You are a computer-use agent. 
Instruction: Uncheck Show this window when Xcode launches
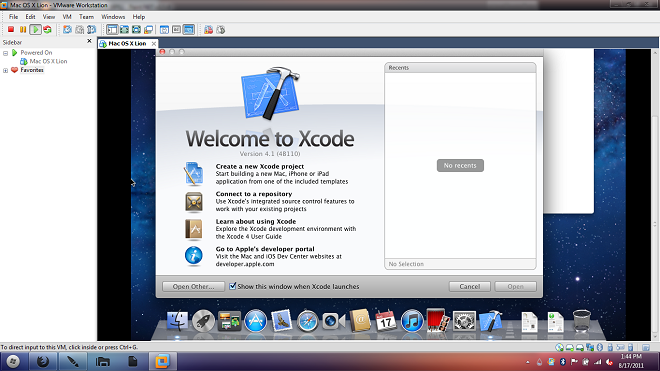coord(232,286)
